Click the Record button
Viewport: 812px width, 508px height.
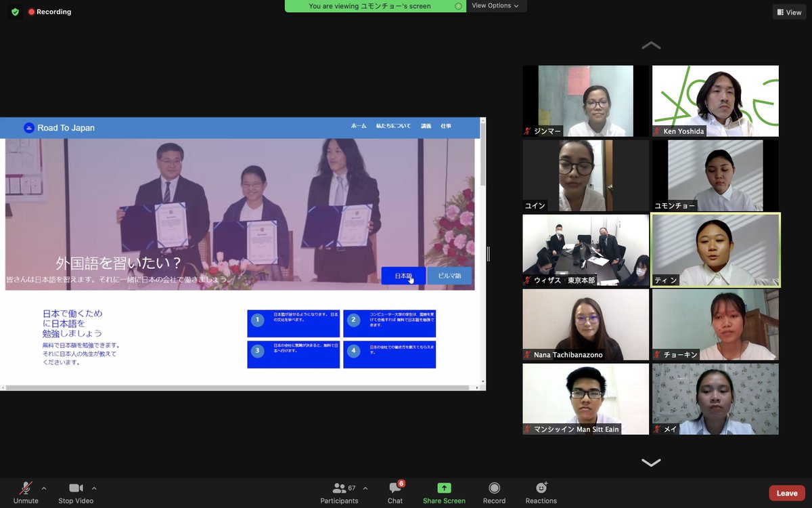coord(494,492)
